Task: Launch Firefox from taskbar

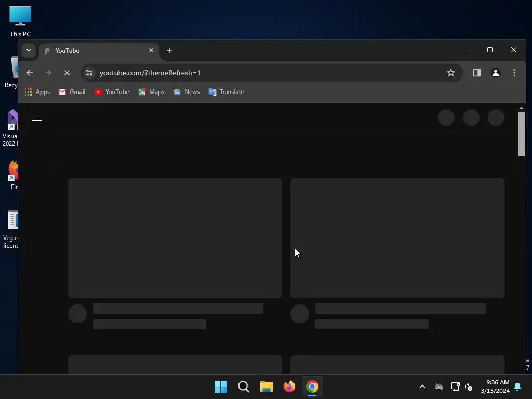Action: click(289, 387)
